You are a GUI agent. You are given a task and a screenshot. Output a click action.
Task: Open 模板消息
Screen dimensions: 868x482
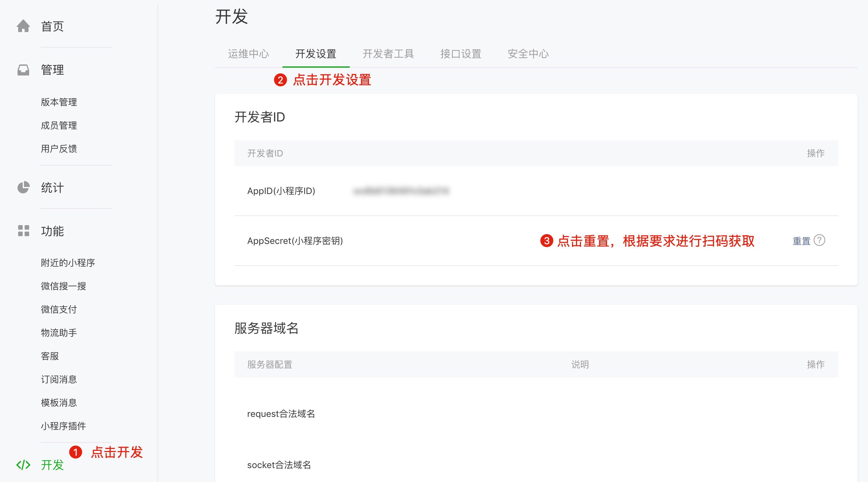(x=59, y=402)
